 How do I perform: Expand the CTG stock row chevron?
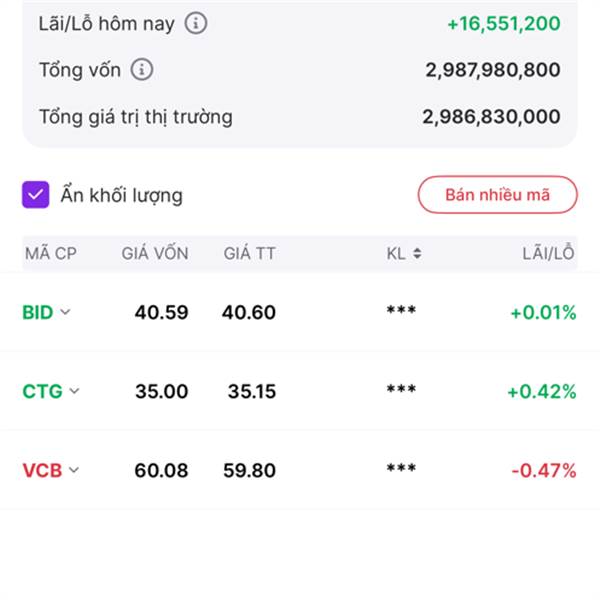[74, 391]
